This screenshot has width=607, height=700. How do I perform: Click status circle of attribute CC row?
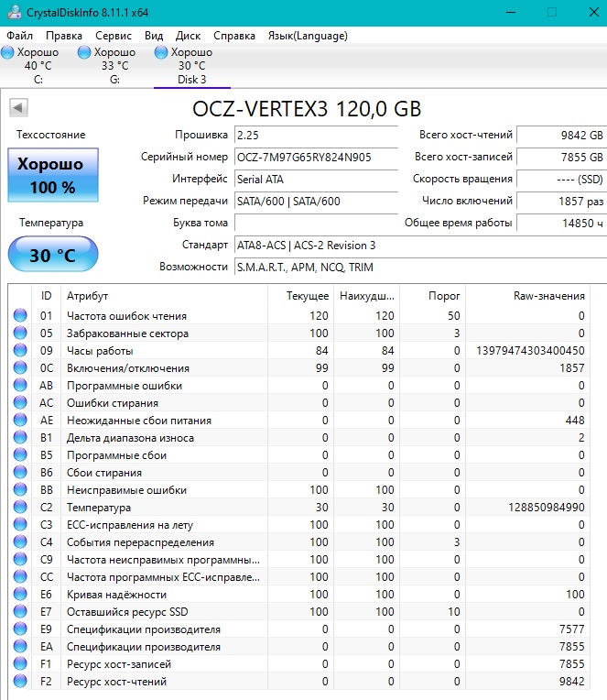[x=20, y=577]
